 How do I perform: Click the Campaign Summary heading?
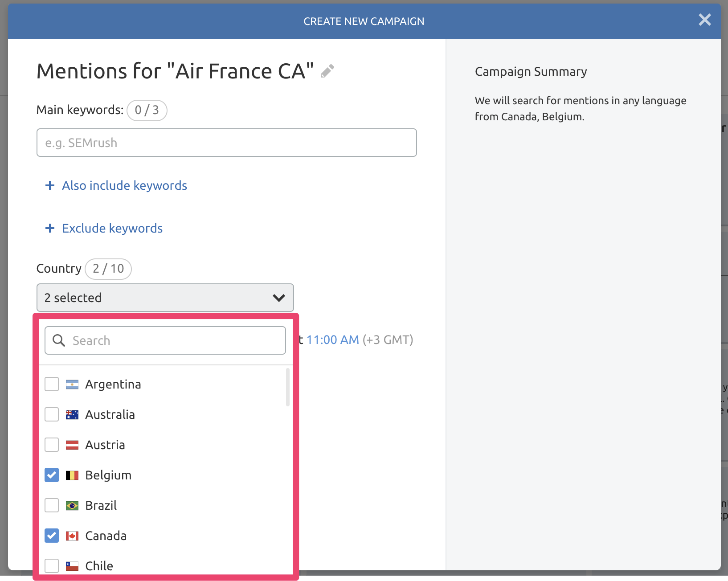coord(531,71)
